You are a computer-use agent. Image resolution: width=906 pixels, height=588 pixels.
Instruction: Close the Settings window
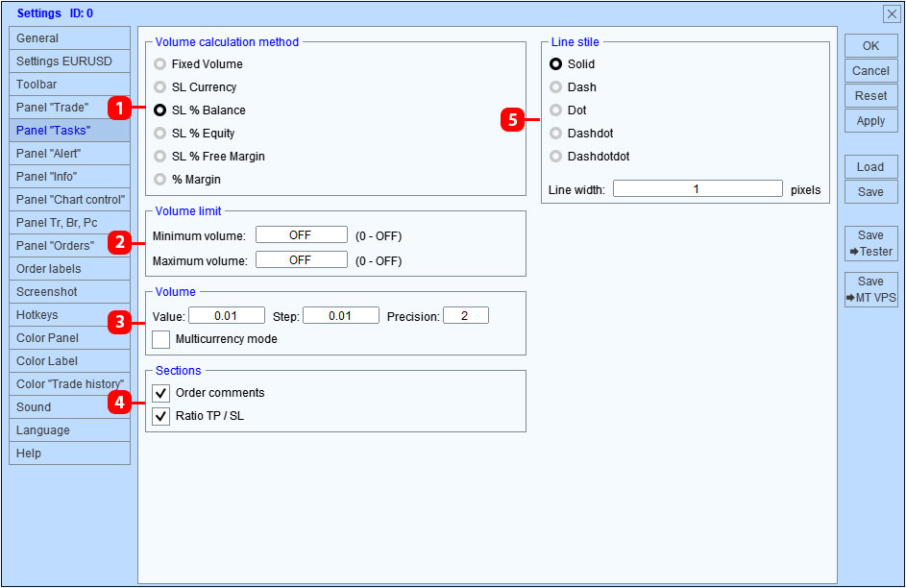[x=892, y=13]
